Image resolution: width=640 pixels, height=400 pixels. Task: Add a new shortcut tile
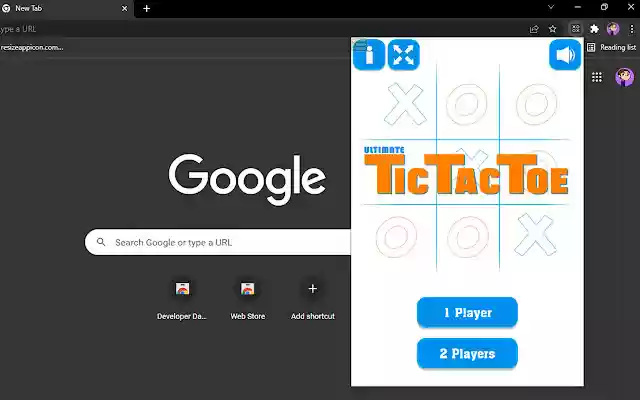[313, 300]
